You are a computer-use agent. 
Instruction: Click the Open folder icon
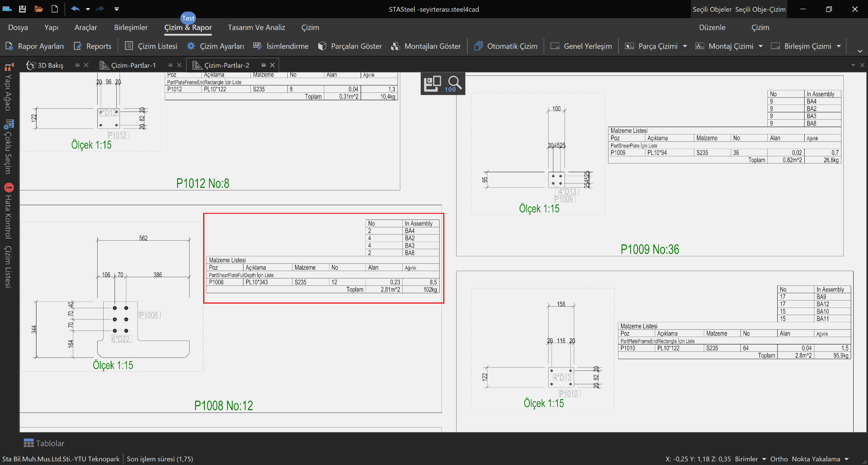[39, 9]
